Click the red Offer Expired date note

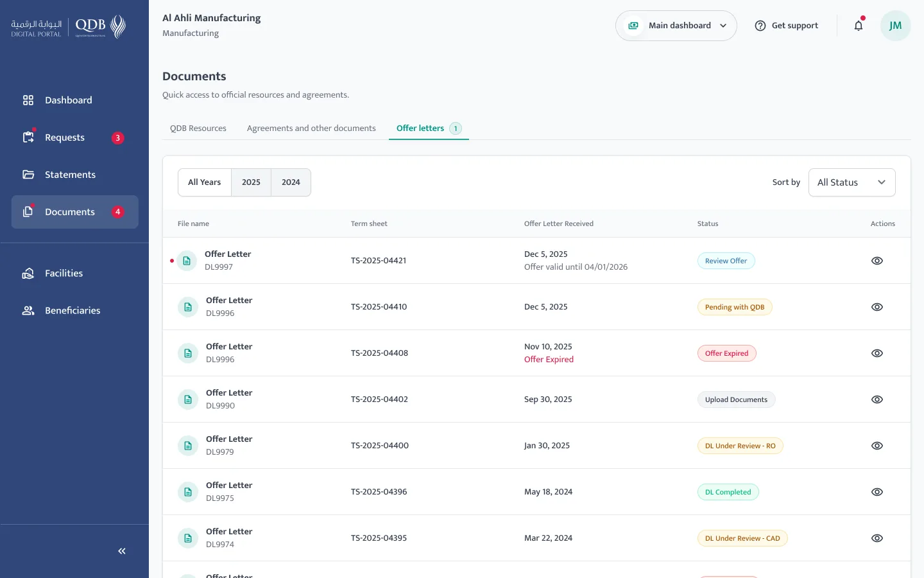tap(549, 360)
